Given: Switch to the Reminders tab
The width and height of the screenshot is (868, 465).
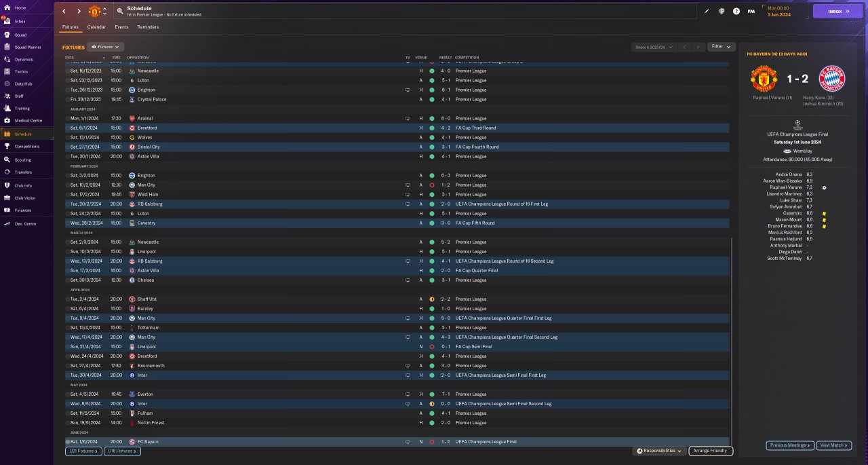Looking at the screenshot, I should point(148,27).
